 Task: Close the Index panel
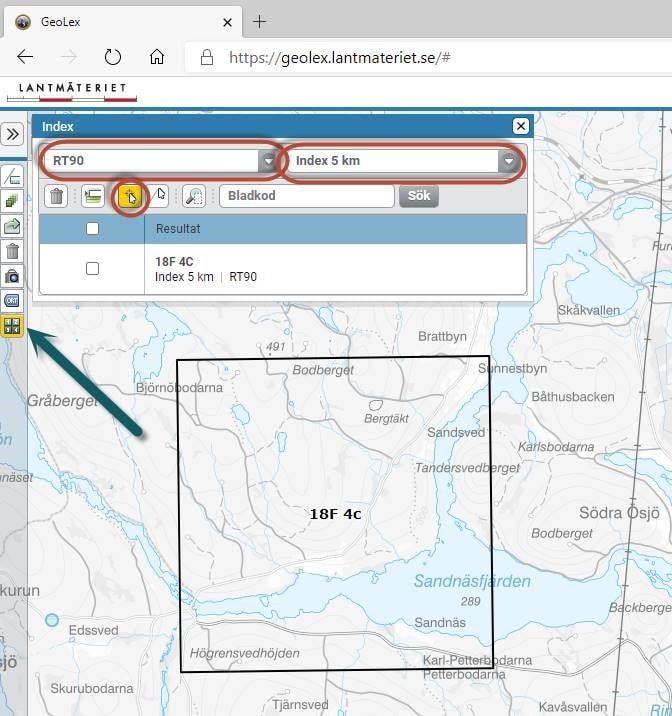(520, 126)
